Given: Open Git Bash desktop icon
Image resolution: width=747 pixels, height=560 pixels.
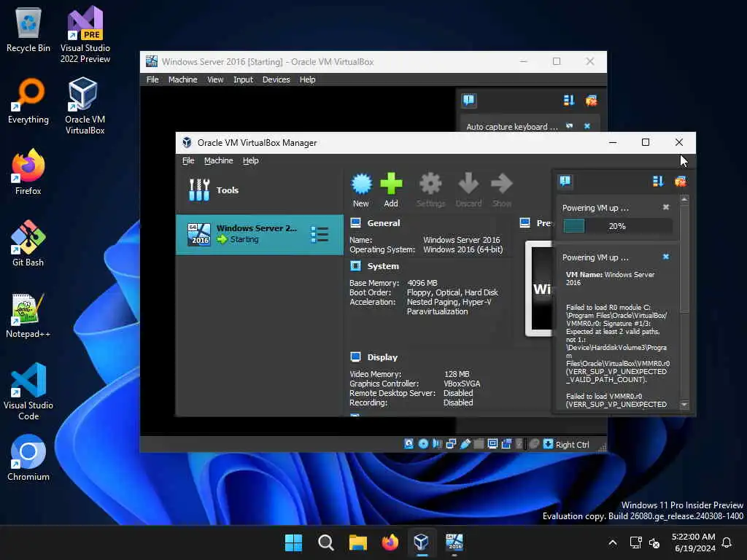Looking at the screenshot, I should click(x=28, y=244).
